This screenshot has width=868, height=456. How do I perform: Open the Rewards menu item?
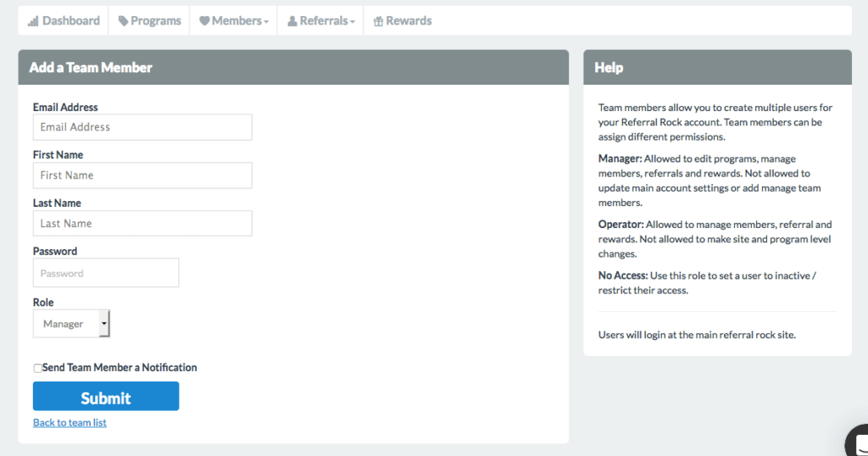pos(403,20)
